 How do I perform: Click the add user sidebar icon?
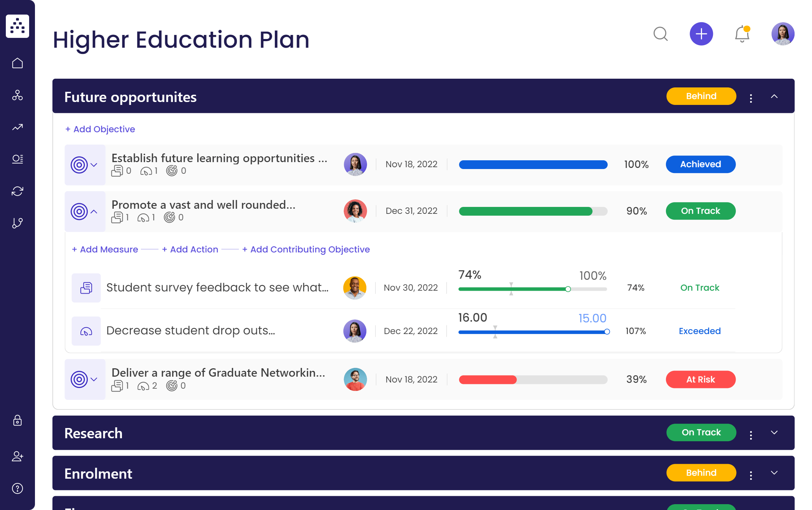[17, 456]
